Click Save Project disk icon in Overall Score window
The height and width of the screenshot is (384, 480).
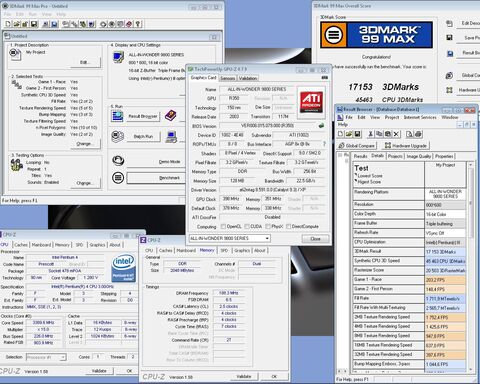pyautogui.click(x=449, y=38)
